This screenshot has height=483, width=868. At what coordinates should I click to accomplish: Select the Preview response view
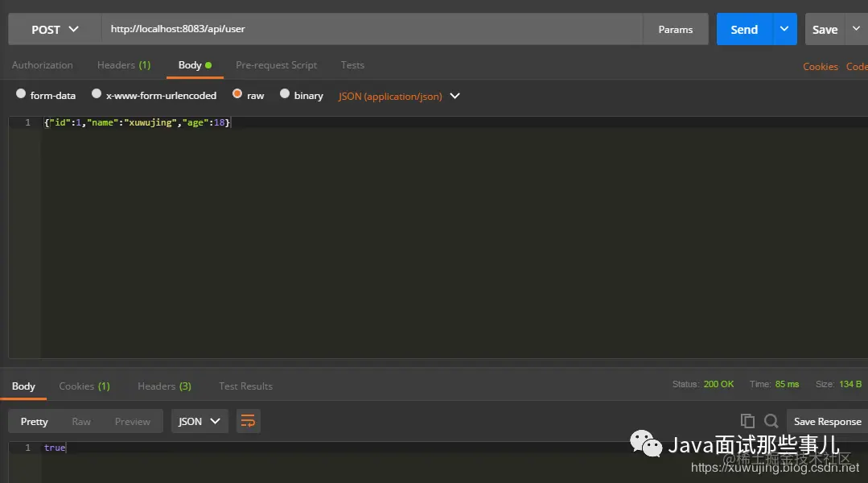(132, 422)
